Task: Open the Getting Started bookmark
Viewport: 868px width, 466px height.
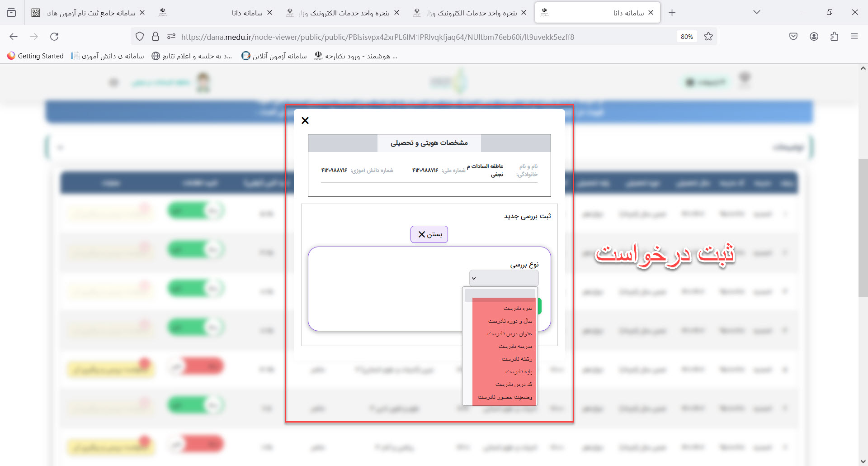Action: pyautogui.click(x=36, y=56)
